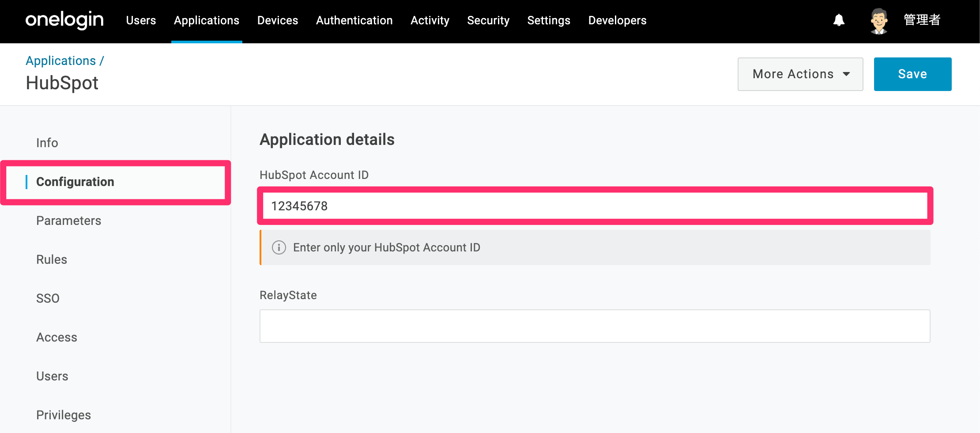
Task: Switch to the Parameters tab
Action: [x=69, y=220]
